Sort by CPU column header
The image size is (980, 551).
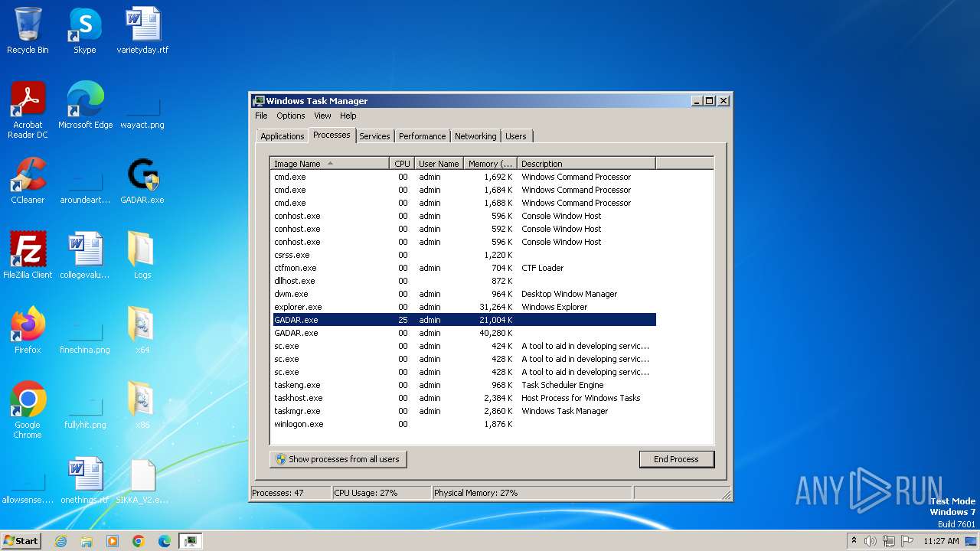tap(403, 163)
